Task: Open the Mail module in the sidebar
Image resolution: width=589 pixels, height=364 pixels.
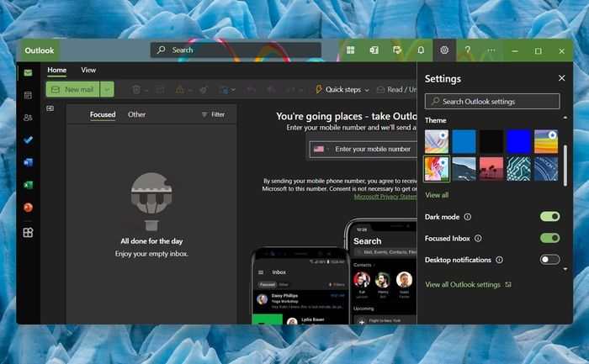Action: (x=28, y=72)
